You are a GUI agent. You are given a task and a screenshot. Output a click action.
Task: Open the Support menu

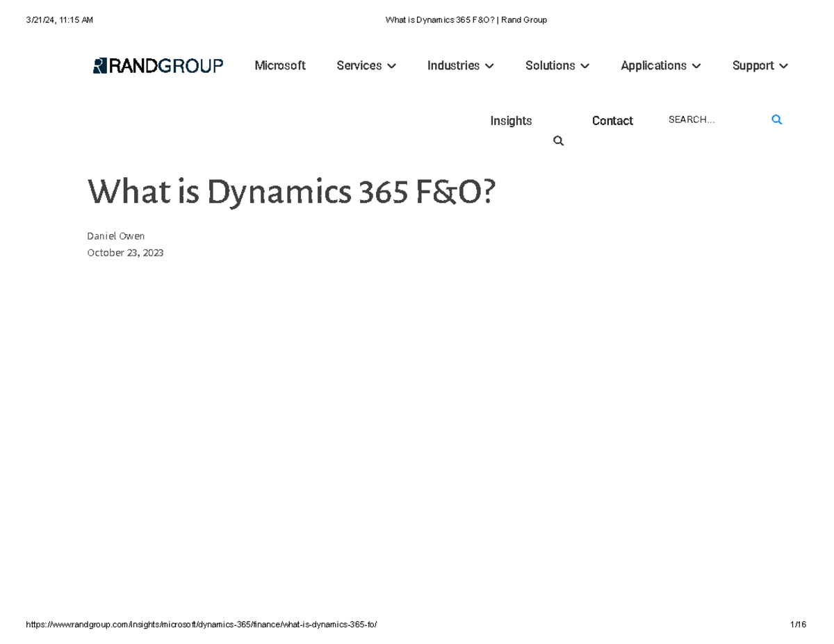(x=753, y=65)
